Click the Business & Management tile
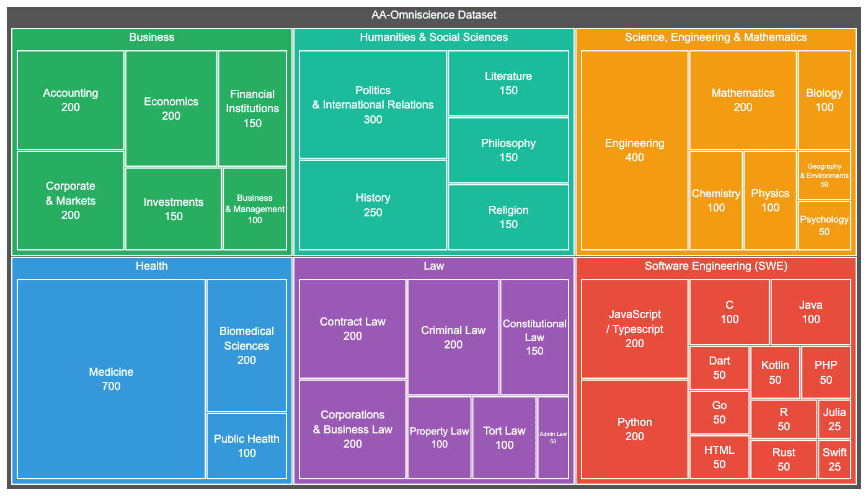868x496 pixels. point(255,209)
